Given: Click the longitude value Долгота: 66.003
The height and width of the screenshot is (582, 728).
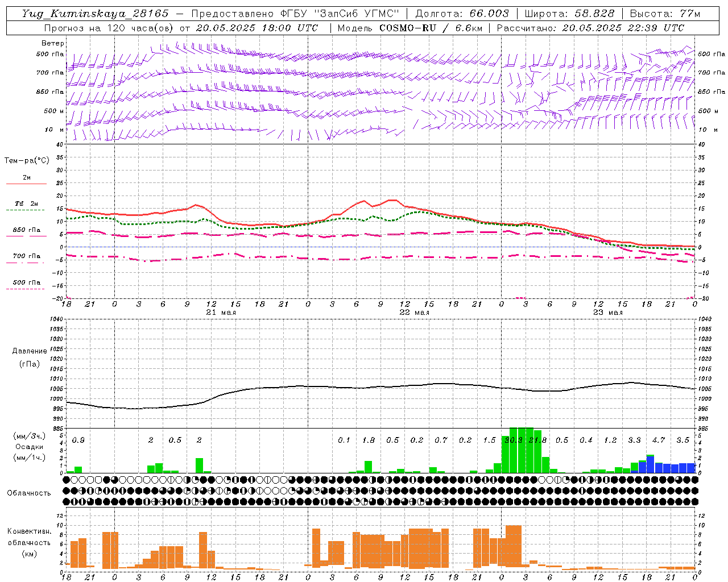Looking at the screenshot, I should 462,14.
